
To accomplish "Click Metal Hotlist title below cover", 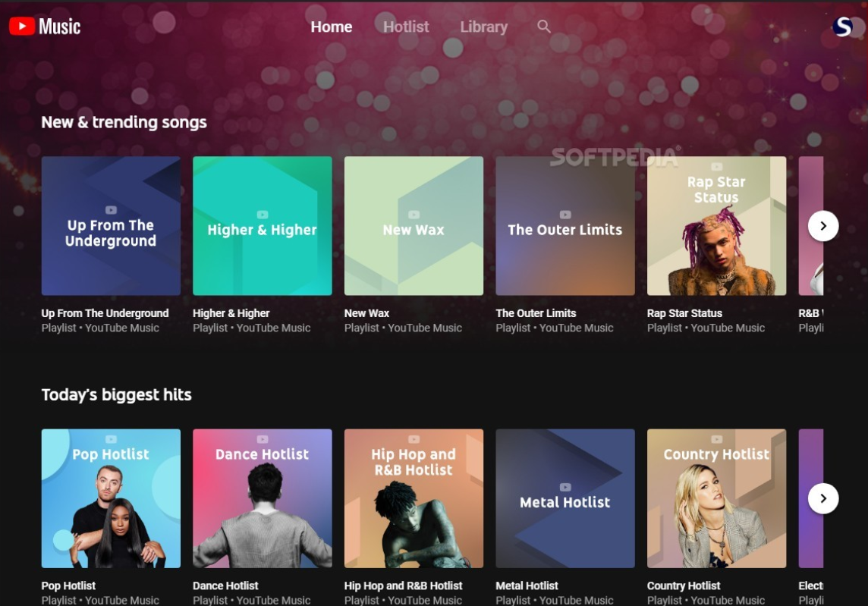I will 527,586.
